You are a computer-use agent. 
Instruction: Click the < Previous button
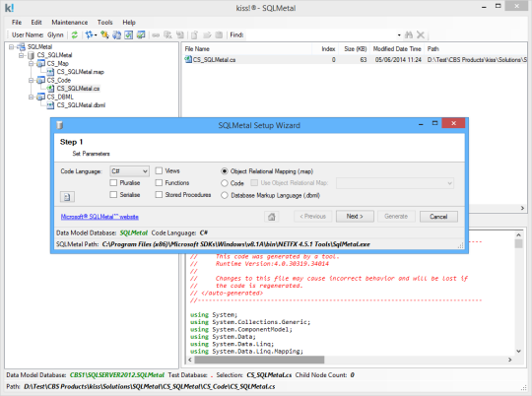coord(313,217)
